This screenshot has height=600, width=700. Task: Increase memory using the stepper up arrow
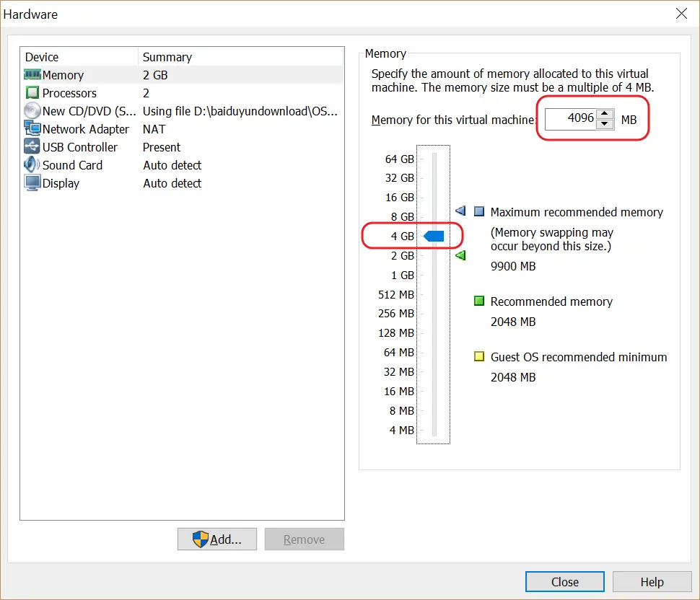[x=604, y=115]
